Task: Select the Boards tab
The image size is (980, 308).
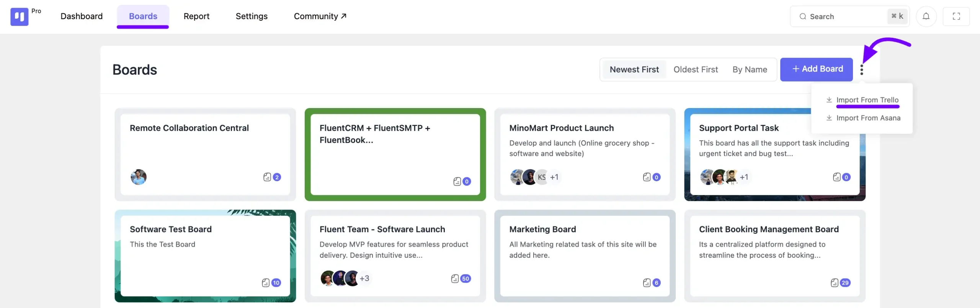Action: coord(143,16)
